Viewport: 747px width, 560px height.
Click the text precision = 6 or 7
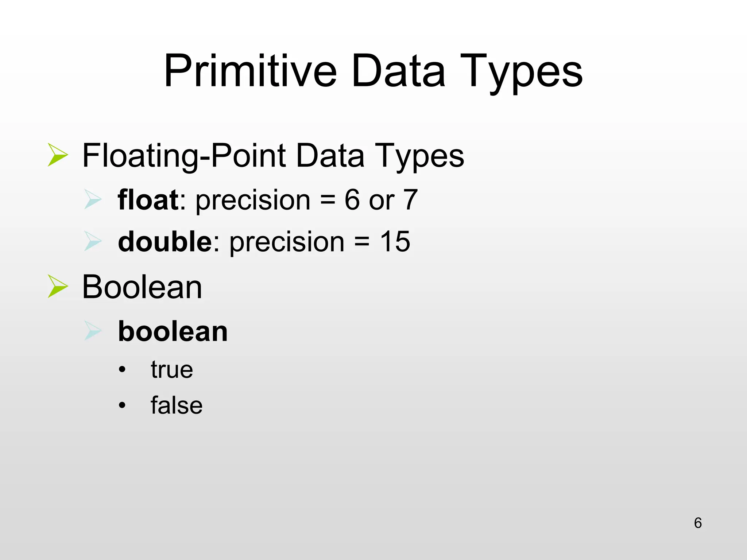306,200
